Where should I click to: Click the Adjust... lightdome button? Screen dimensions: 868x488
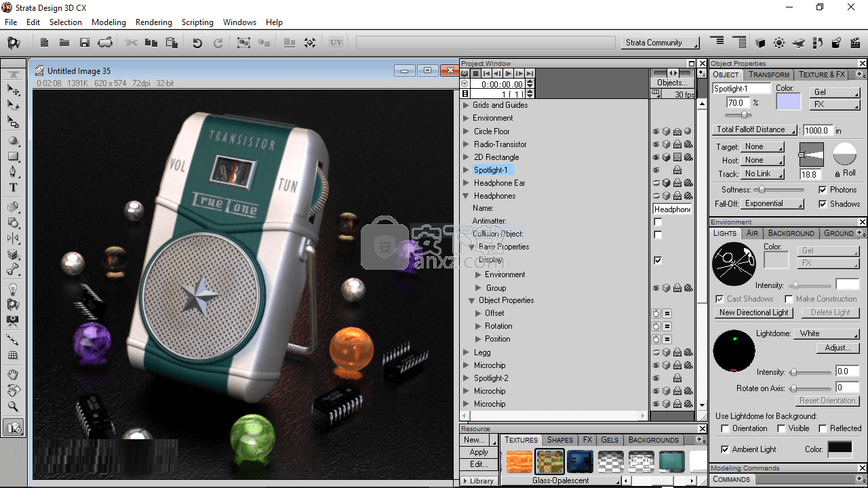[x=837, y=348]
